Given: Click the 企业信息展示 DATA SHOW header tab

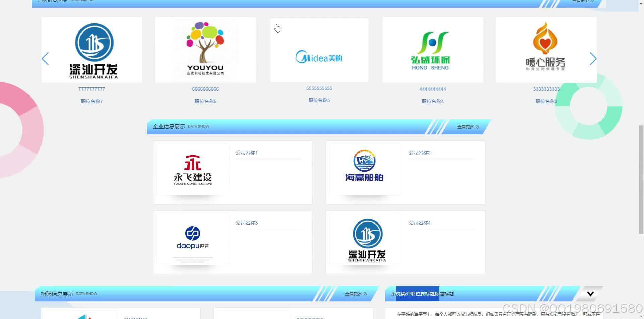Looking at the screenshot, I should (181, 126).
